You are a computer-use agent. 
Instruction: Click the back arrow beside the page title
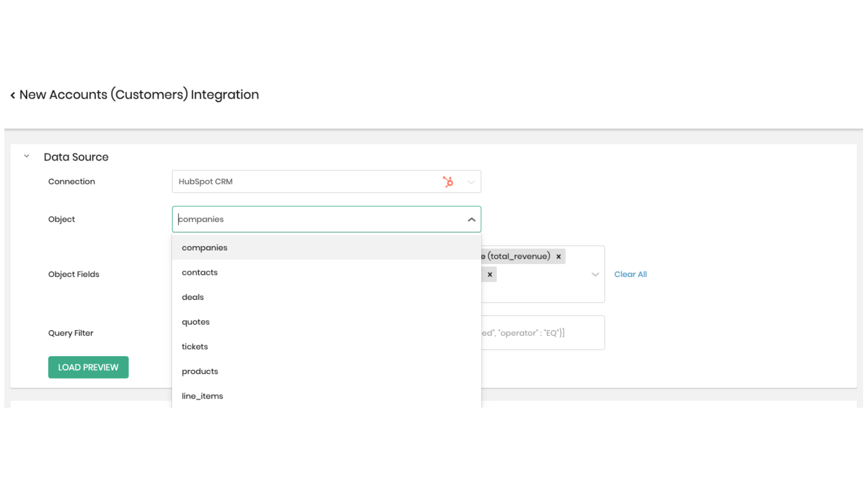click(x=13, y=95)
